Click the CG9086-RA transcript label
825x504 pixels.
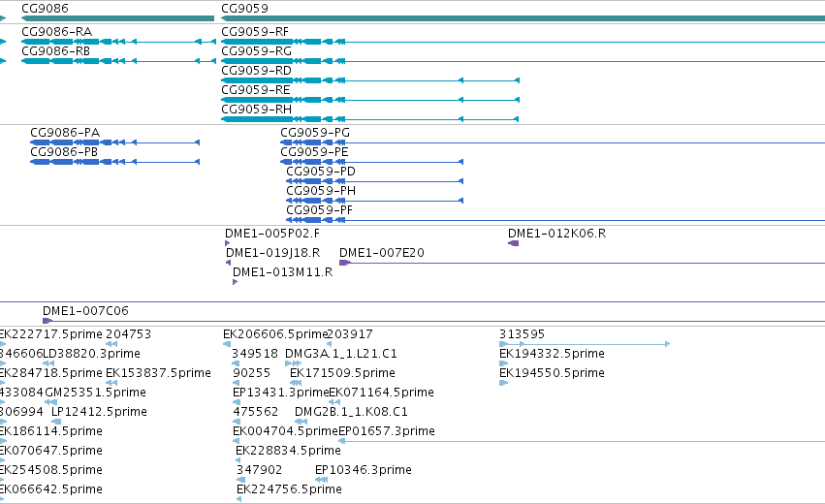56,32
